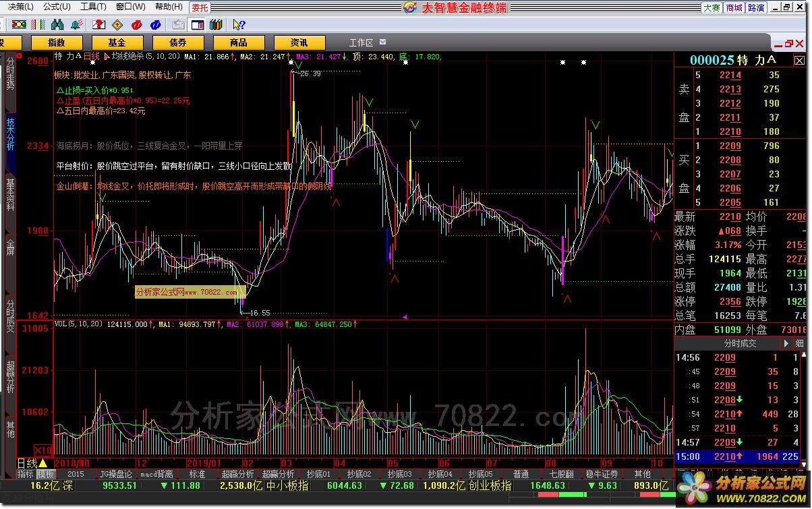Select the 七股翻 template tab
This screenshot has height=509, width=812.
tap(561, 474)
